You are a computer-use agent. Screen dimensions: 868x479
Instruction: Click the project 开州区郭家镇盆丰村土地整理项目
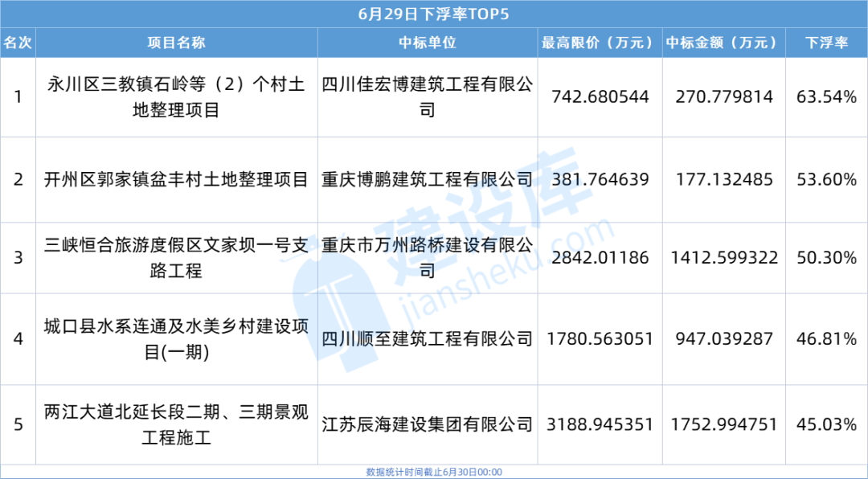(176, 180)
